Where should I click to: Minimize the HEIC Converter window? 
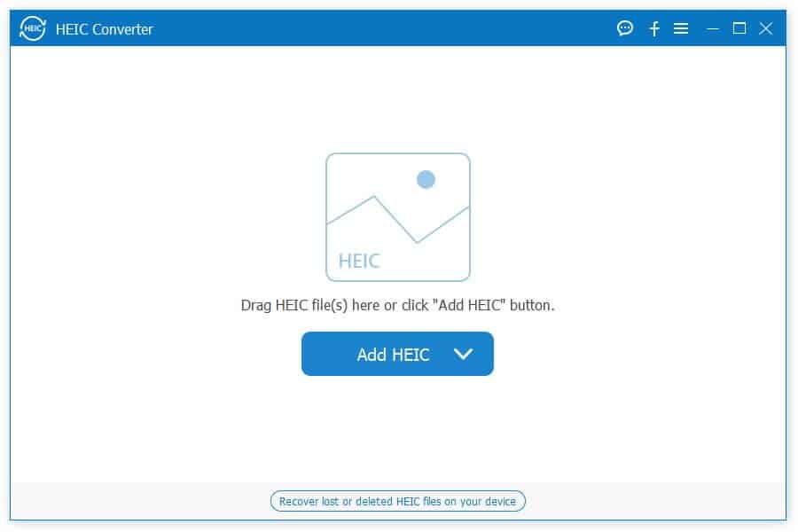713,29
